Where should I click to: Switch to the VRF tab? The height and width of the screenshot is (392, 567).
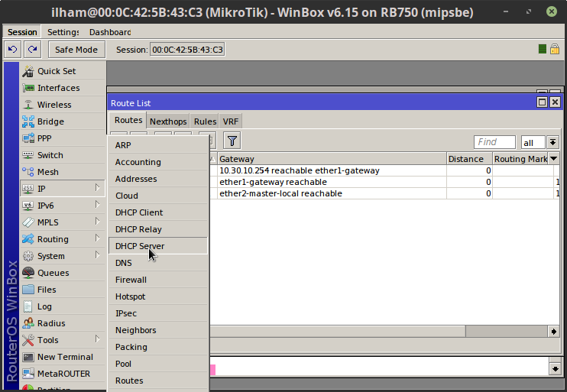(231, 121)
